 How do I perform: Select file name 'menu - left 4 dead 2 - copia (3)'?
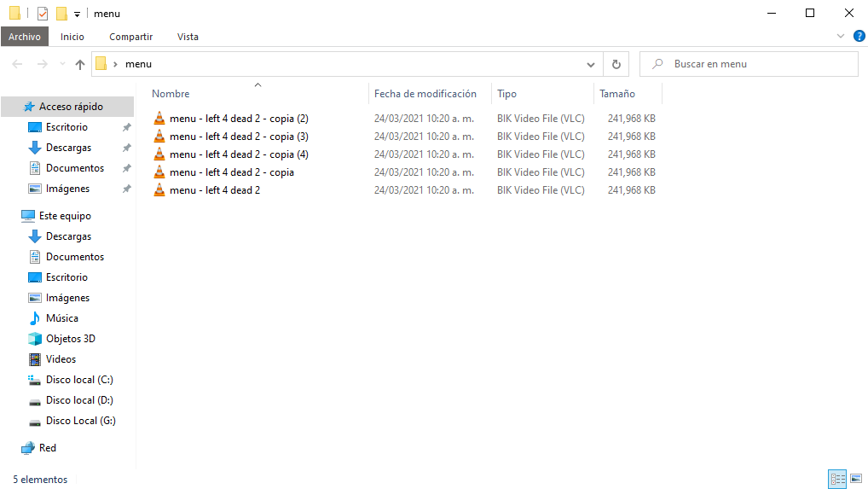click(239, 137)
